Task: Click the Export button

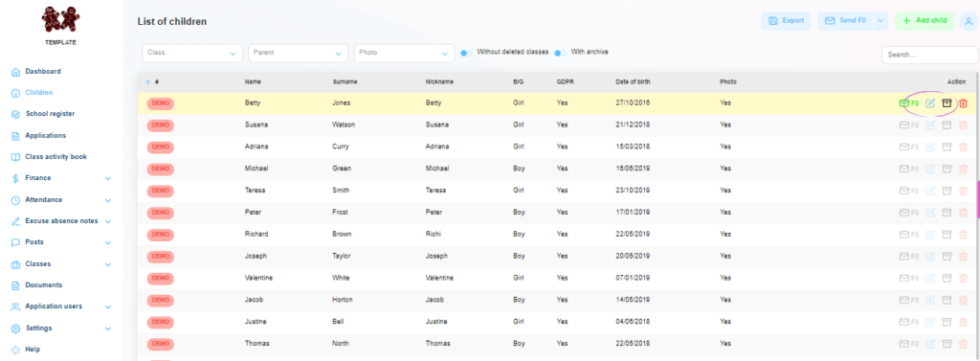Action: (x=786, y=21)
